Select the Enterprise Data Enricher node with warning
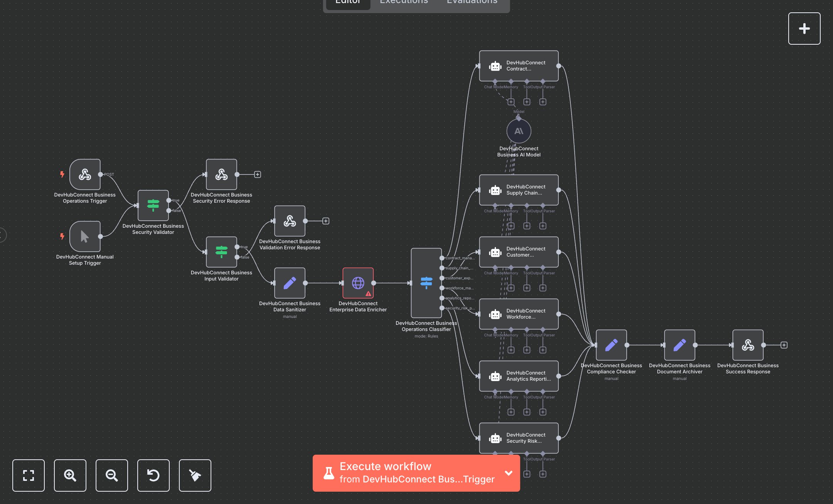 pyautogui.click(x=358, y=283)
